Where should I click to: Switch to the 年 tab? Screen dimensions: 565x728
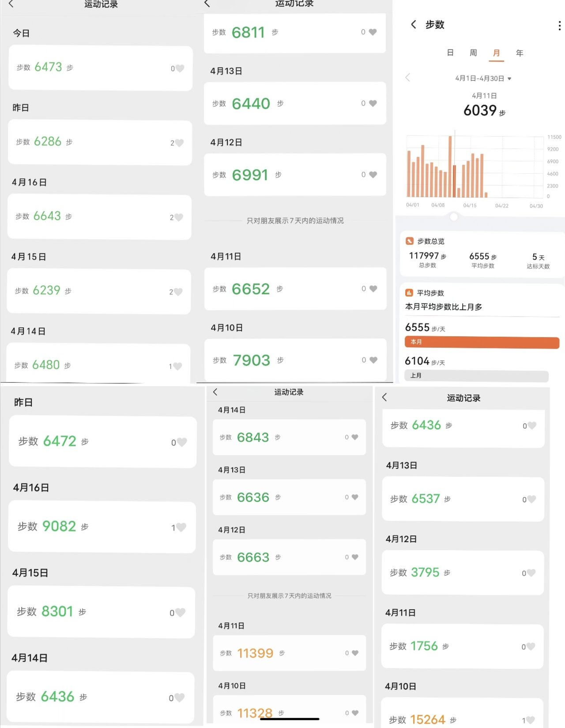click(520, 53)
